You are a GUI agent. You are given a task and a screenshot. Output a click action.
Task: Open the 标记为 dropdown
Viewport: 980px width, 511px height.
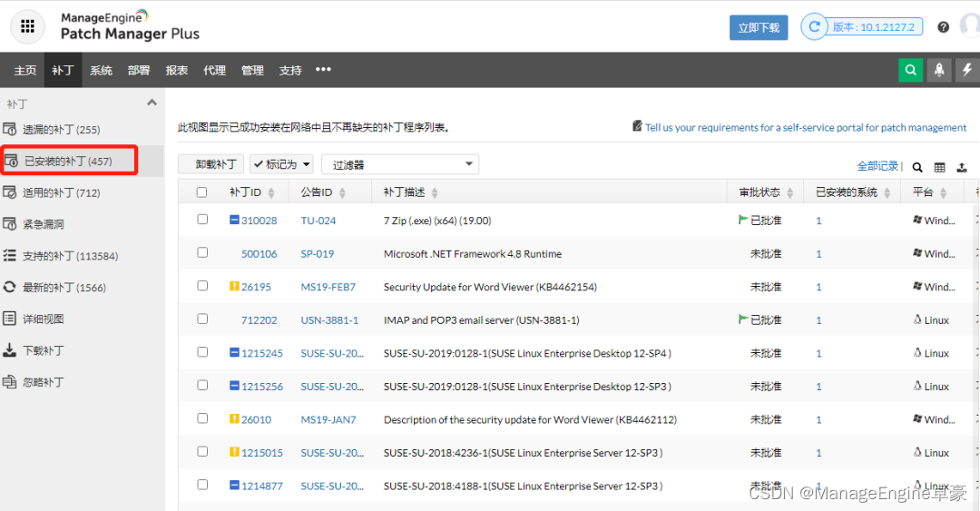pyautogui.click(x=282, y=164)
